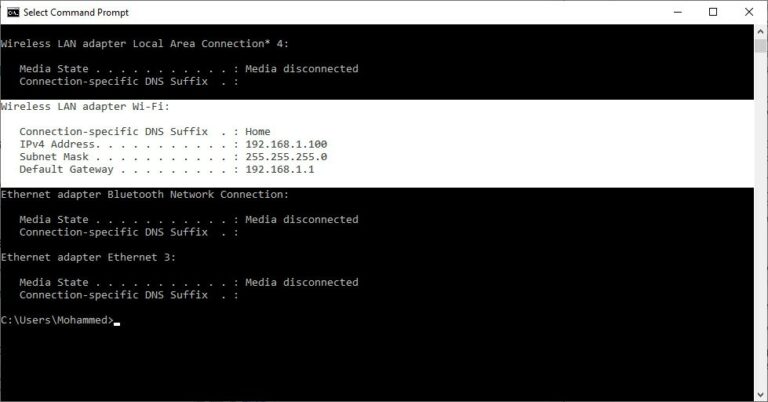Click the C:\Users\Mohammed prompt line

[x=57, y=320]
